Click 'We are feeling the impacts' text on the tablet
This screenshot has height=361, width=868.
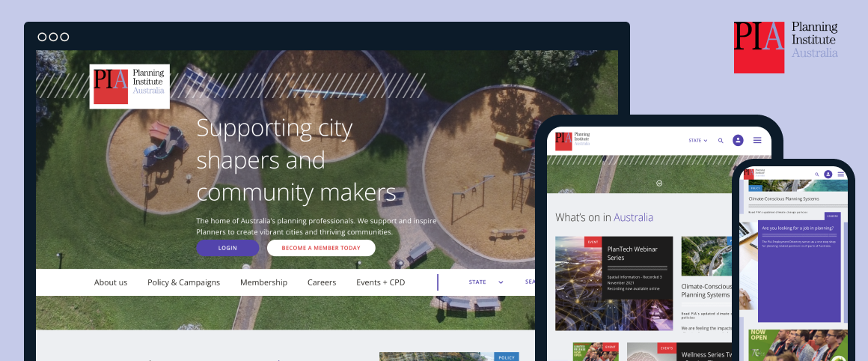pos(706,328)
